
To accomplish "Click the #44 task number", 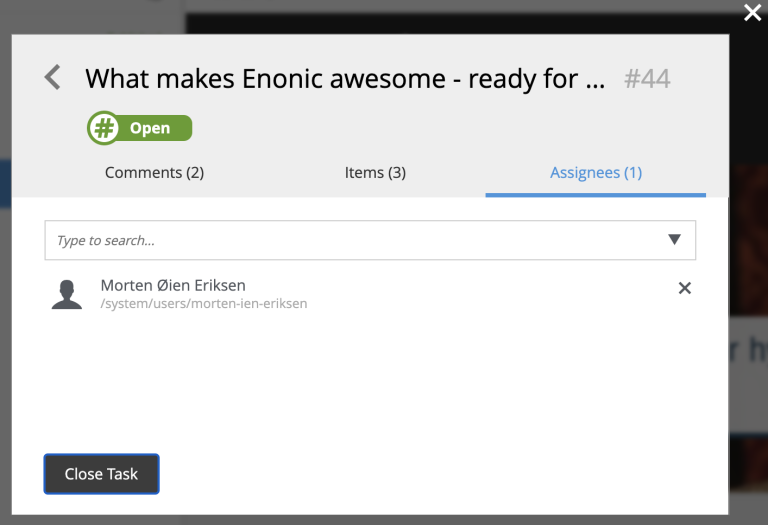I will pos(647,78).
